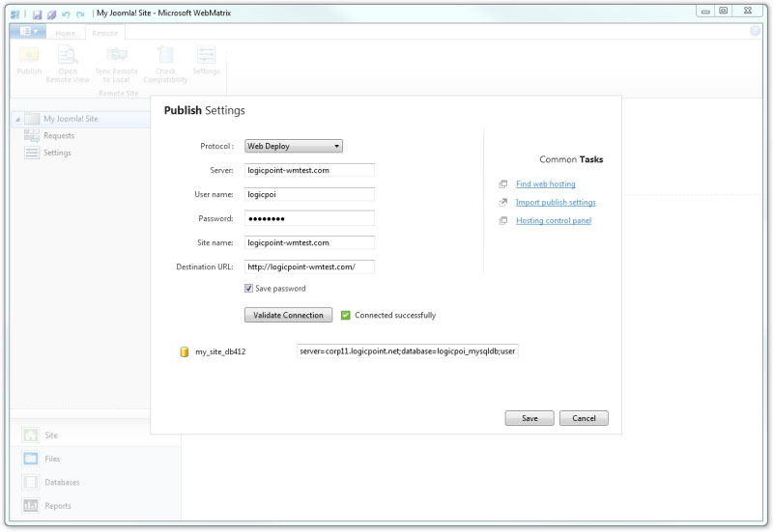Click the database connection string field
The image size is (773, 532).
(407, 351)
